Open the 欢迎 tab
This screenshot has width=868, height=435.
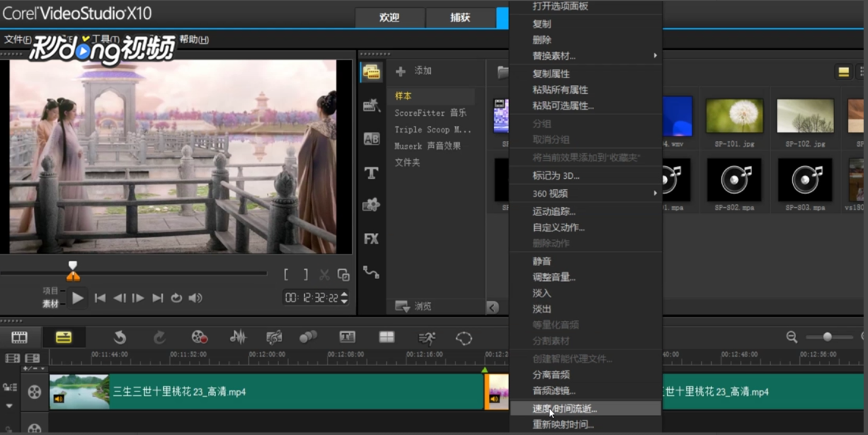[389, 18]
